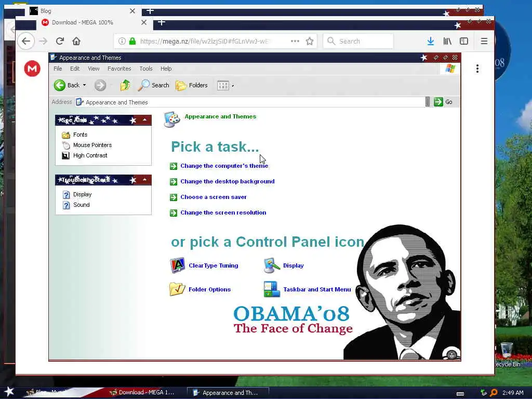This screenshot has width=532, height=399.
Task: Click the 2:49 AM clock
Action: coord(513,393)
